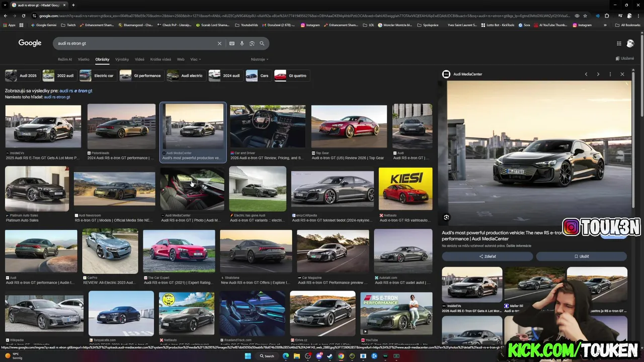
Task: Expand the Nástroje tools dropdown
Action: coord(260,59)
